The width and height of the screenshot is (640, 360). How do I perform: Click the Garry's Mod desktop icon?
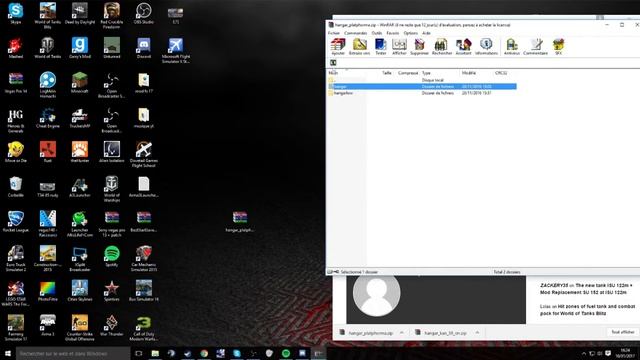[x=80, y=48]
